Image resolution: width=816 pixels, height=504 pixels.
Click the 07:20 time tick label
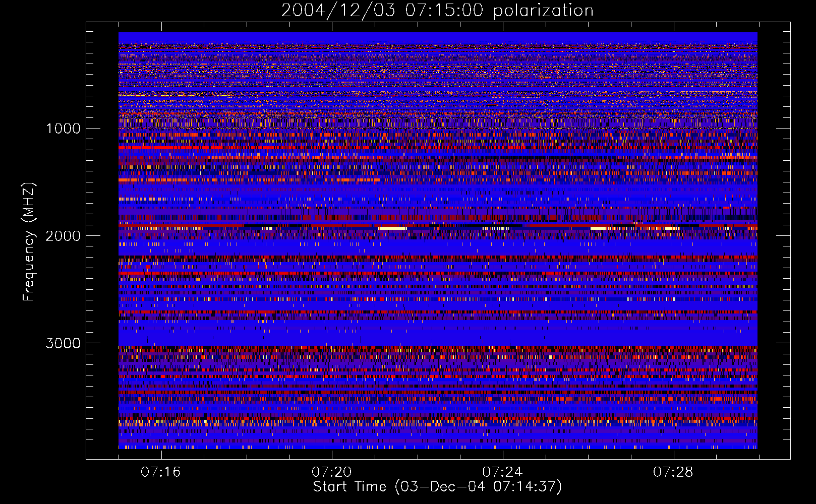(x=332, y=472)
